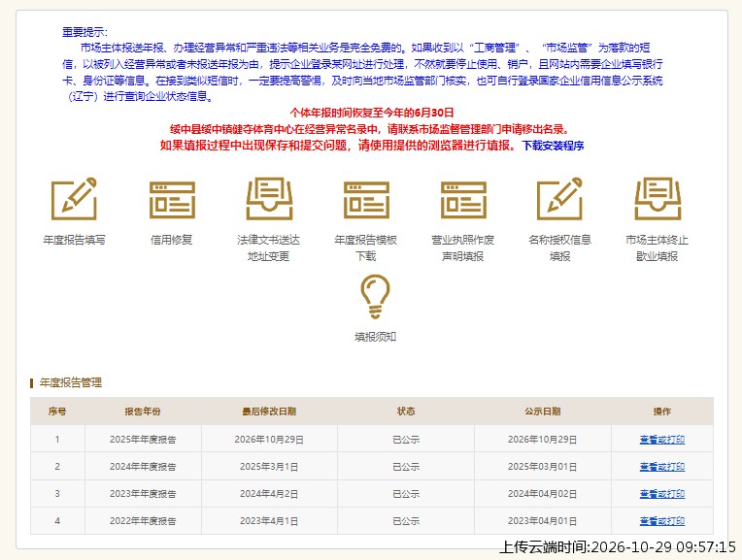This screenshot has height=560, width=742.
Task: Click the 2024年年度报告 cell
Action: coord(143,467)
